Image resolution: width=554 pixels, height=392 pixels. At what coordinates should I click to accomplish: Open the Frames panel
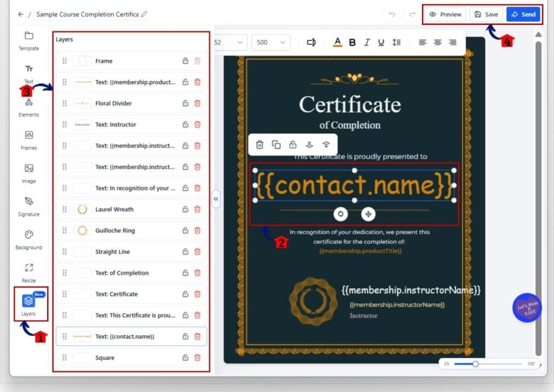29,141
